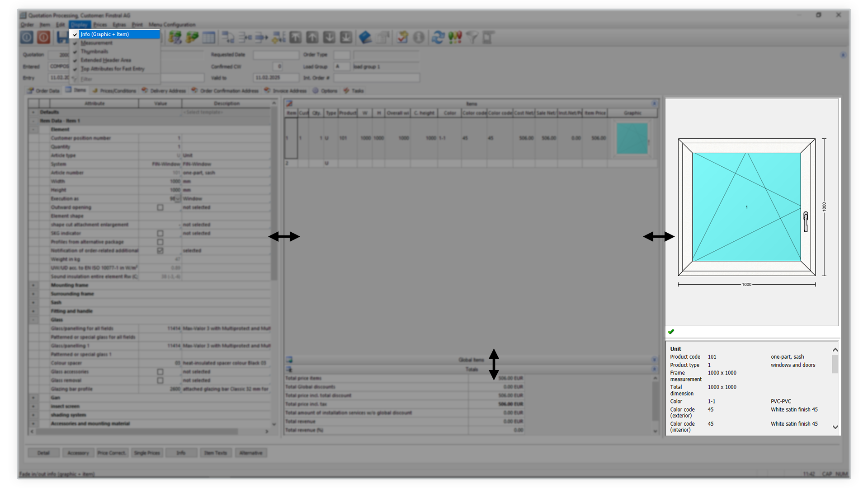Click the Requested Date input field

[276, 55]
